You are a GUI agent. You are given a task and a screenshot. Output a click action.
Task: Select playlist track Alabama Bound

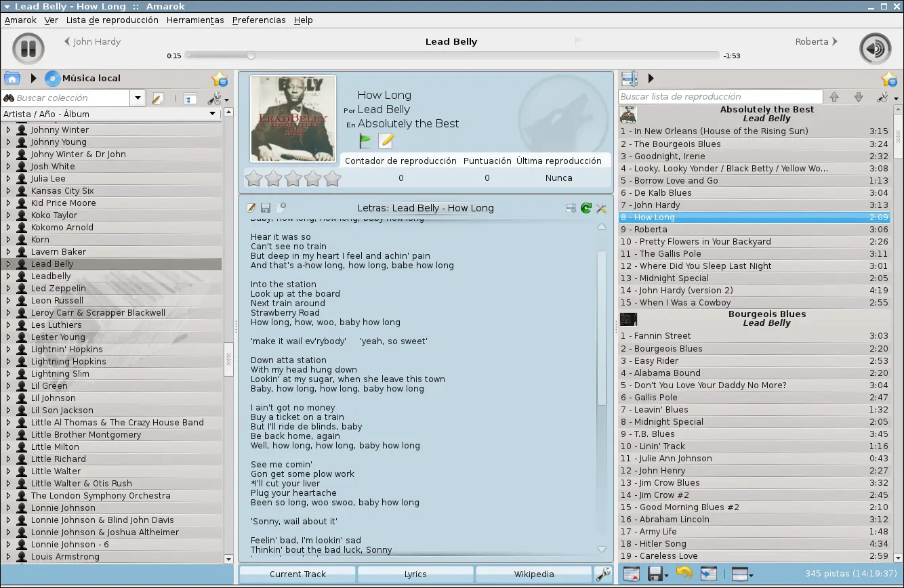pos(755,373)
